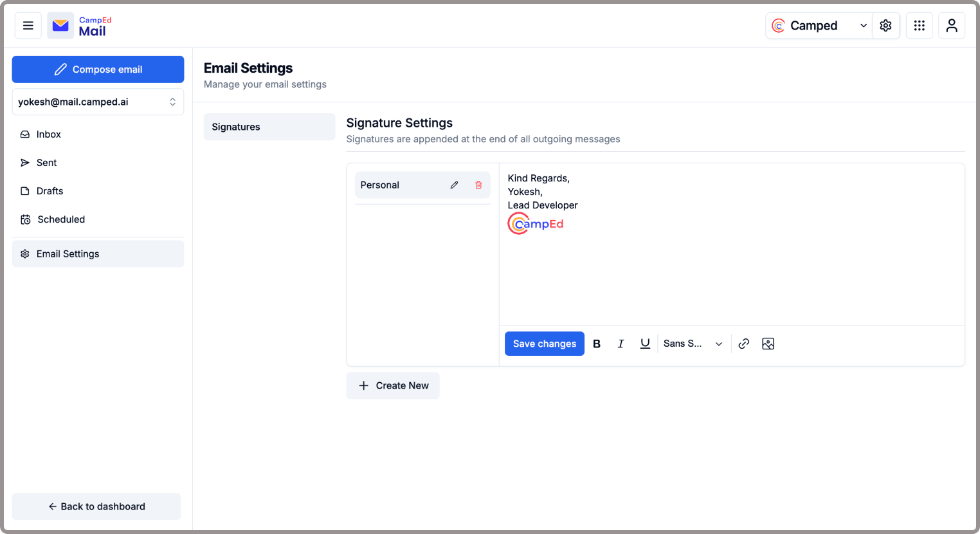Expand the yokesh@mail.camped.ai account selector

(x=98, y=102)
